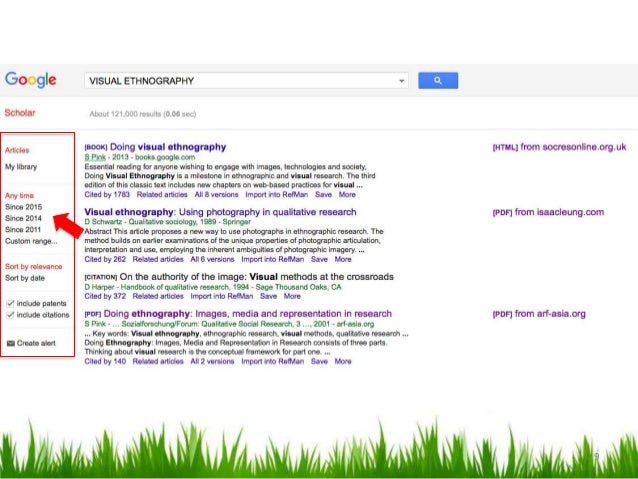Click the blue search magnifier button

click(438, 81)
